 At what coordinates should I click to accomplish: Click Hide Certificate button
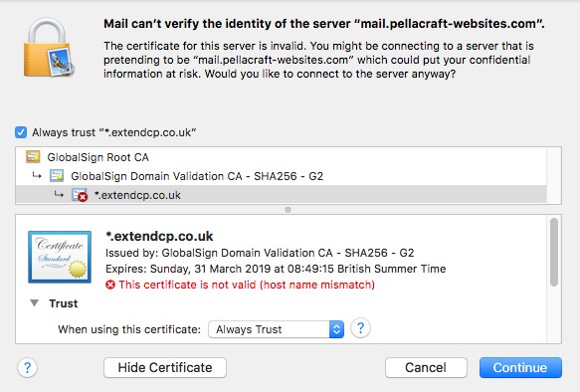pos(165,367)
